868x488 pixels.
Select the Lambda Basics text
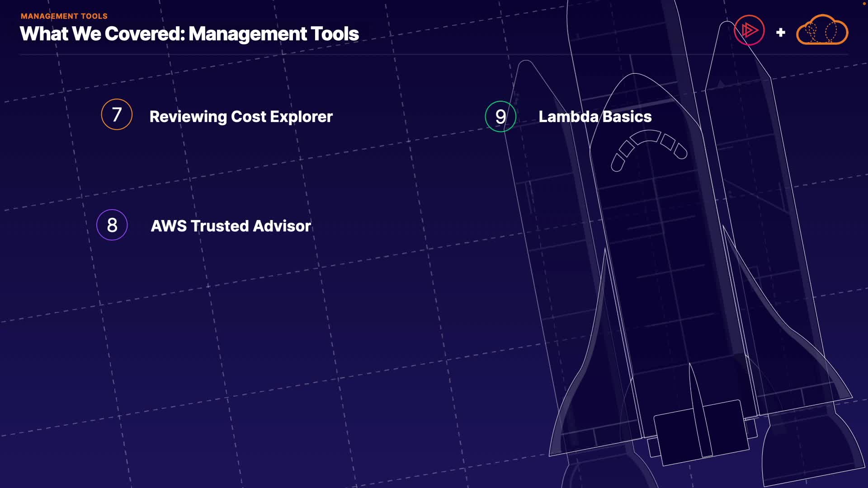tap(595, 117)
